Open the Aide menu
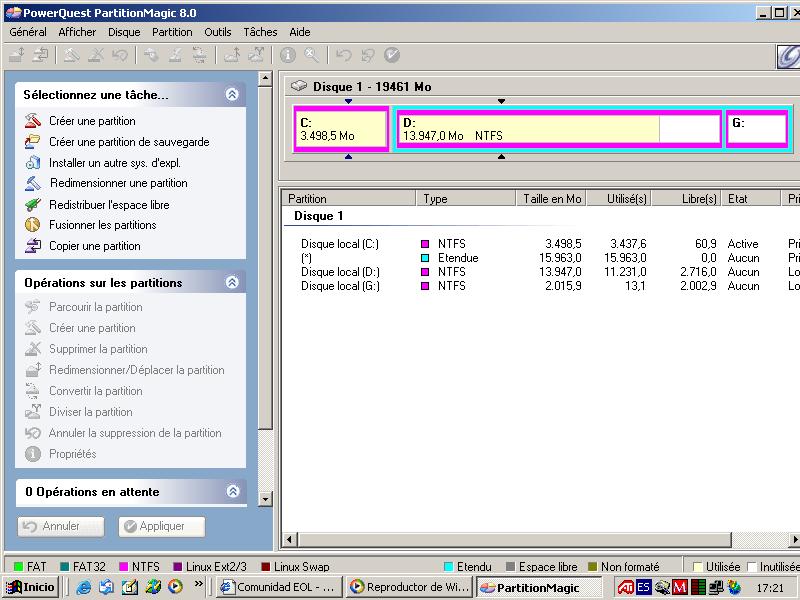 click(300, 32)
